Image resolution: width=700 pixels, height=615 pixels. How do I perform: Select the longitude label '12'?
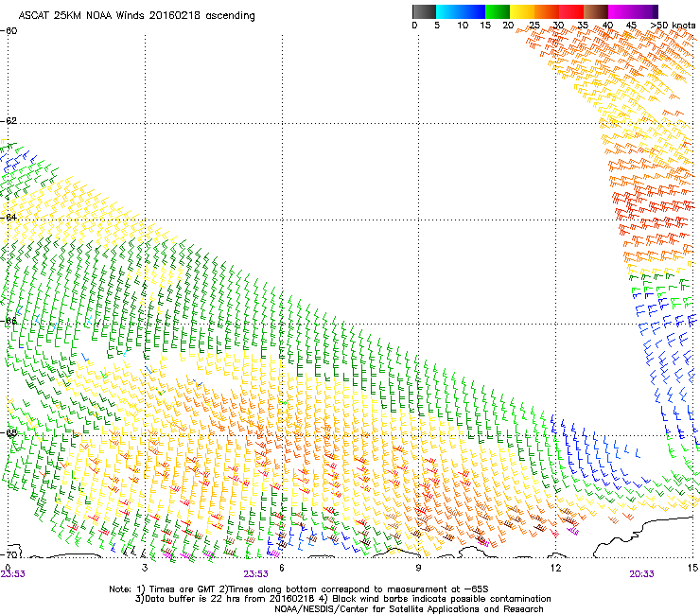tap(555, 568)
